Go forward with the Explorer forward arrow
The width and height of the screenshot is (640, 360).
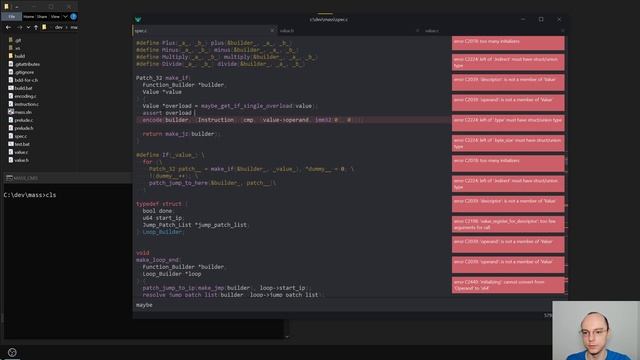point(19,27)
